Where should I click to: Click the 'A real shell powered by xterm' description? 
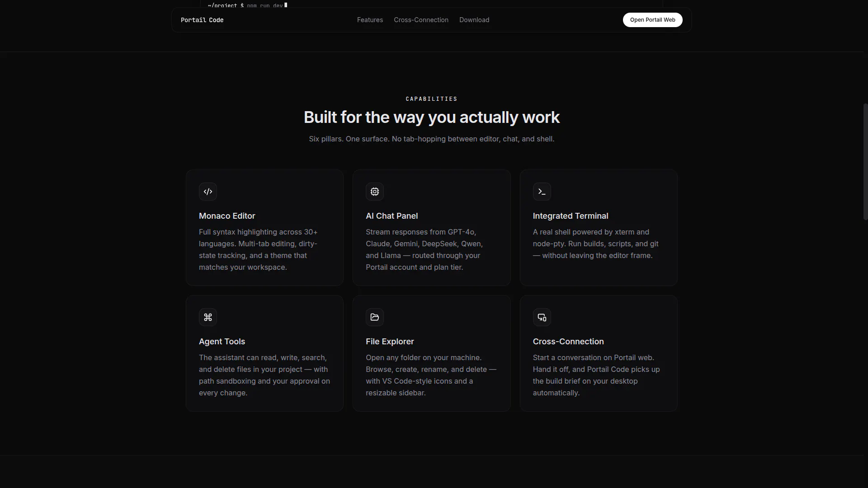point(595,244)
